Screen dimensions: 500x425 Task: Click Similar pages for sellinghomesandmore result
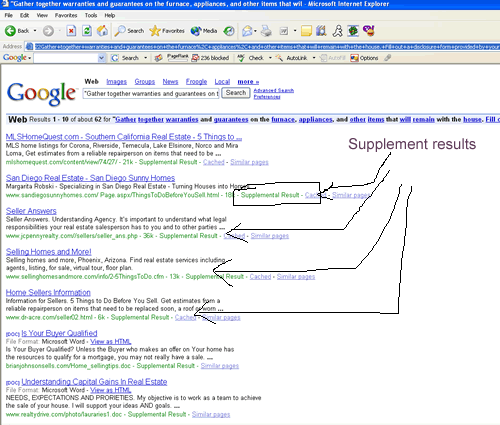click(296, 277)
